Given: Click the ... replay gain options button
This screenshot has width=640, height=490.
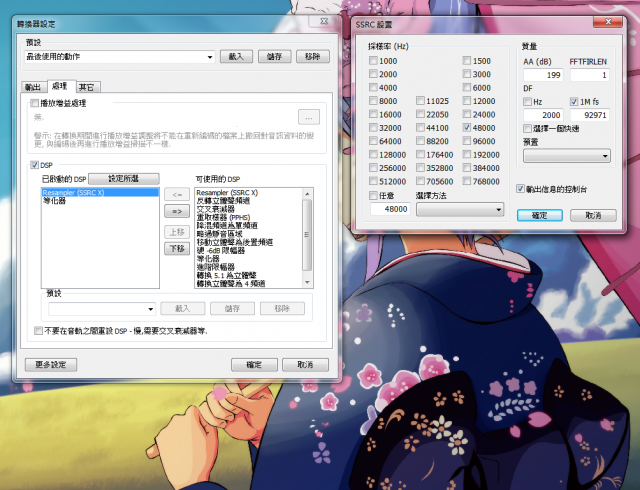Looking at the screenshot, I should 309,117.
